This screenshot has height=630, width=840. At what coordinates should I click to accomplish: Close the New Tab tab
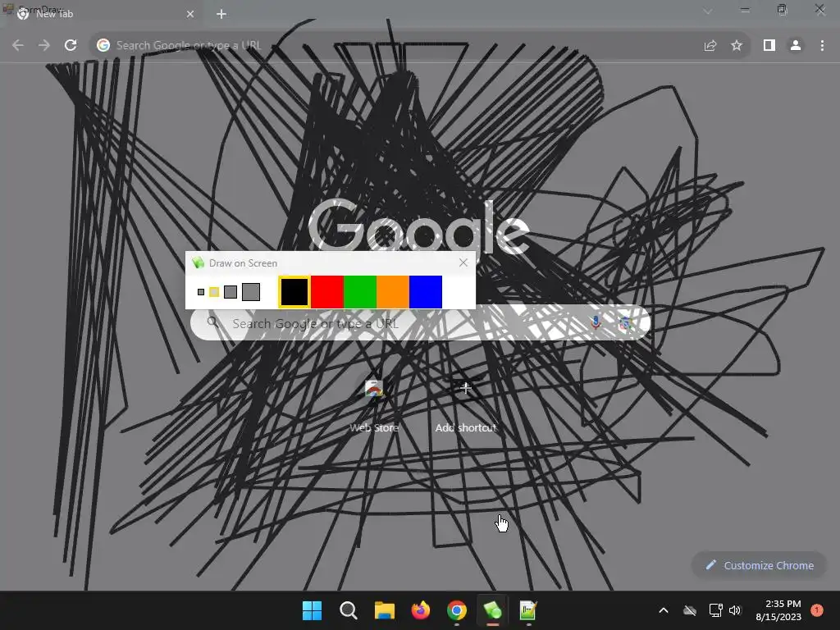tap(190, 14)
